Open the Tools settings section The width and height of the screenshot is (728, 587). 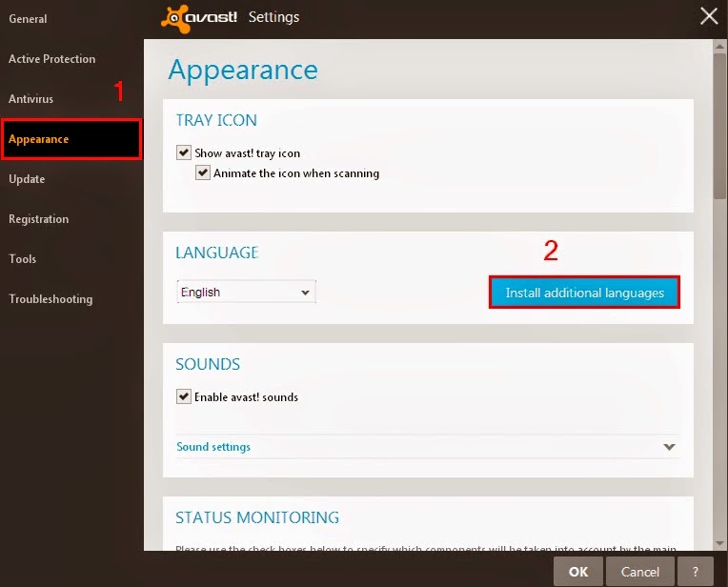[22, 258]
